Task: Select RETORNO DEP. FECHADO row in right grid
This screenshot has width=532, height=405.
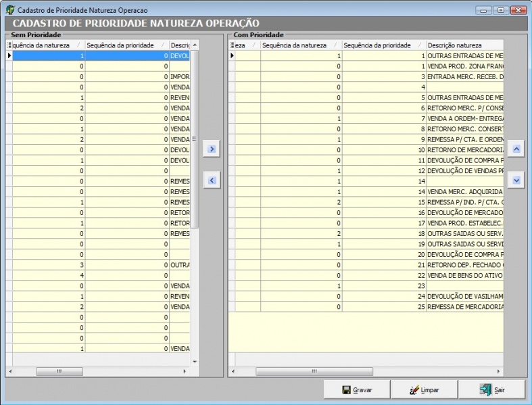Action: (465, 264)
